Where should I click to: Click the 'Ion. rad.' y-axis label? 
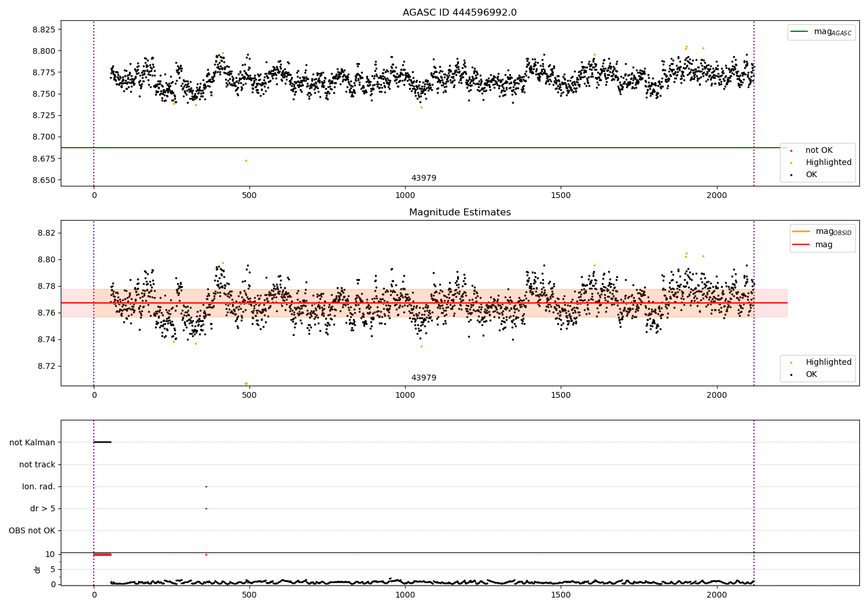(x=39, y=486)
